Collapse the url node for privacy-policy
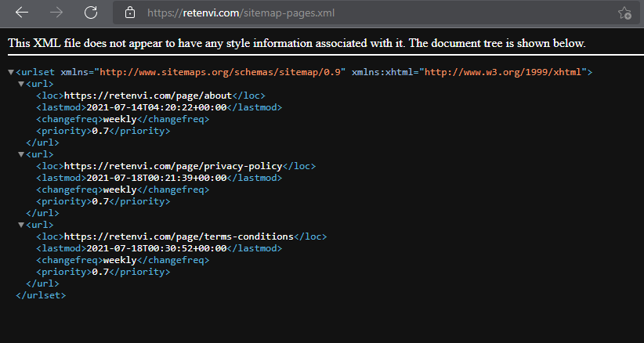 (21, 155)
